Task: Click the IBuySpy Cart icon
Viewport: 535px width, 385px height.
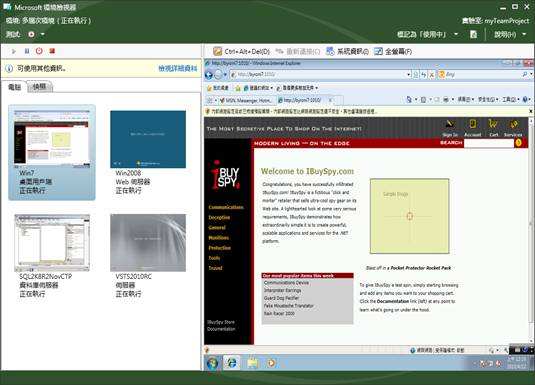Action: pos(493,128)
